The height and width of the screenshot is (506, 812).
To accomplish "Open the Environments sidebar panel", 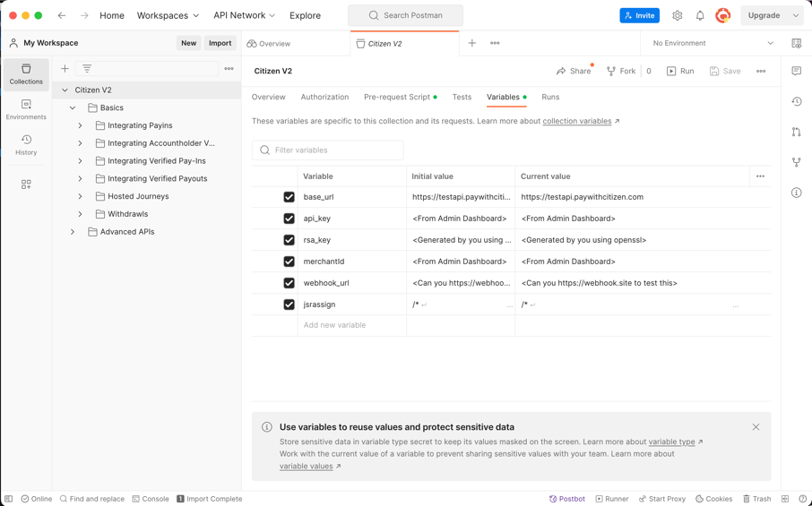I will [x=26, y=109].
